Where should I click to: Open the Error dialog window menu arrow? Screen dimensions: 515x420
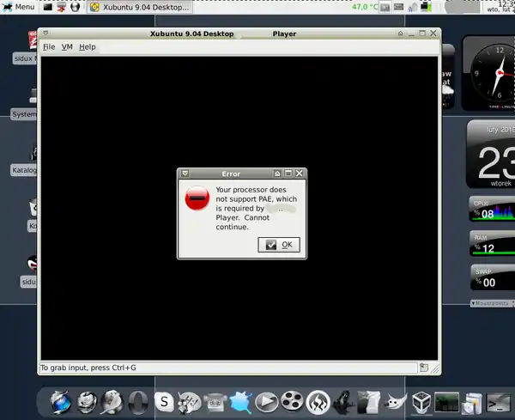click(185, 173)
